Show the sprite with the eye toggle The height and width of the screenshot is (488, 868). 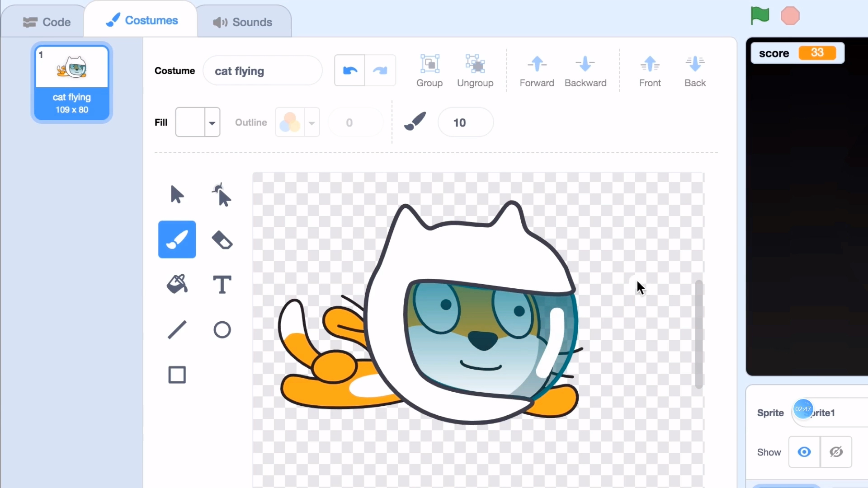click(x=804, y=452)
